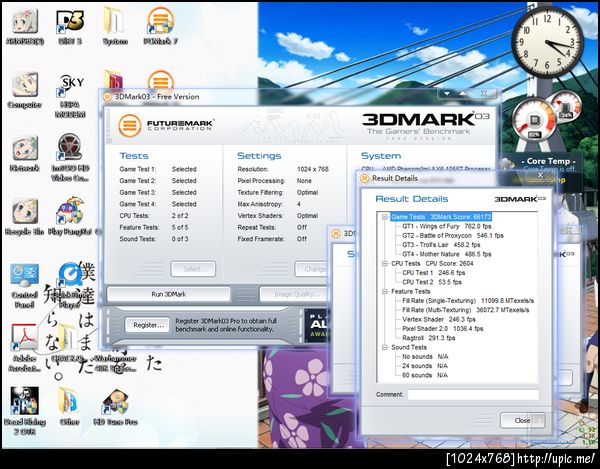
Task: Select the Vertex Shader result row
Action: coord(439,319)
